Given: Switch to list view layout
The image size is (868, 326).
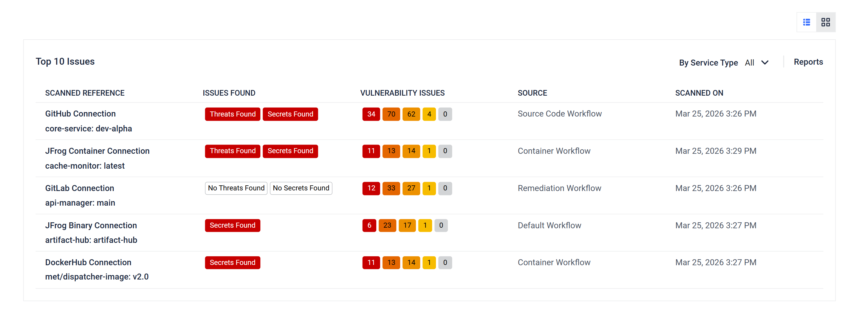Looking at the screenshot, I should click(x=806, y=22).
